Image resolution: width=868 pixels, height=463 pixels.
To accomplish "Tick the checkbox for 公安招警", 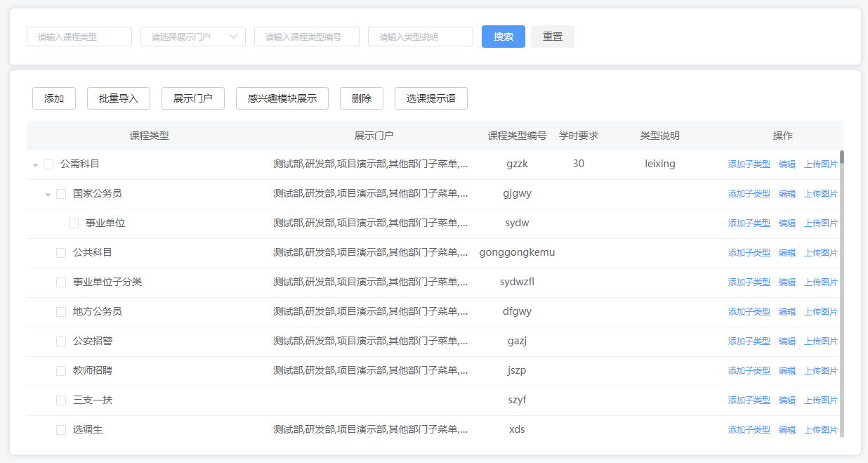I will point(61,341).
